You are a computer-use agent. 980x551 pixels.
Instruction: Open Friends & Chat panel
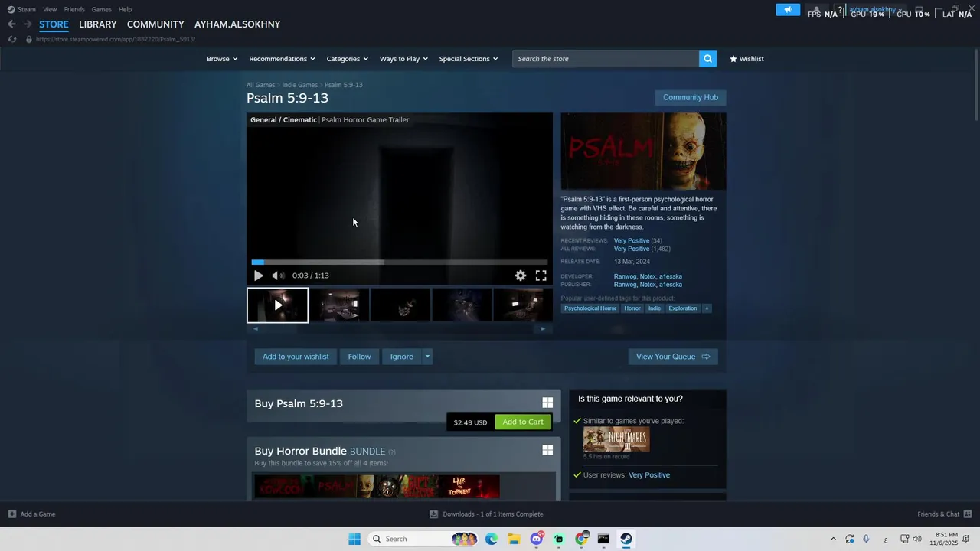(x=945, y=514)
